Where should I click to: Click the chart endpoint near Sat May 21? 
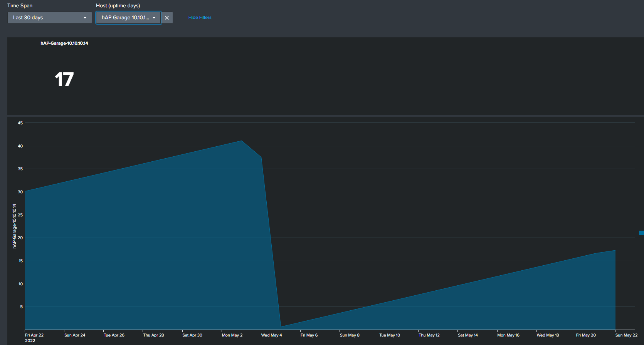coord(615,251)
